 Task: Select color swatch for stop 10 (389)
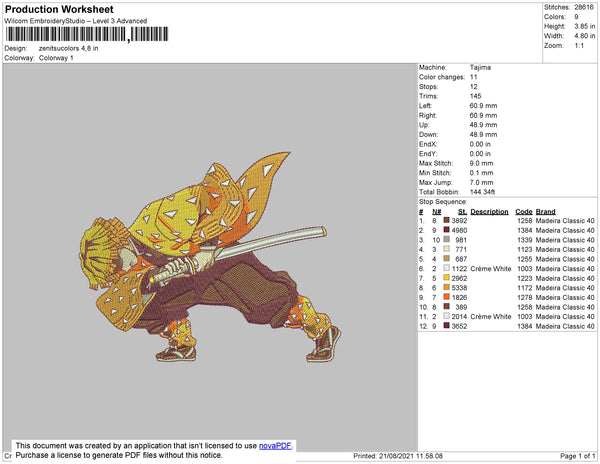click(446, 306)
